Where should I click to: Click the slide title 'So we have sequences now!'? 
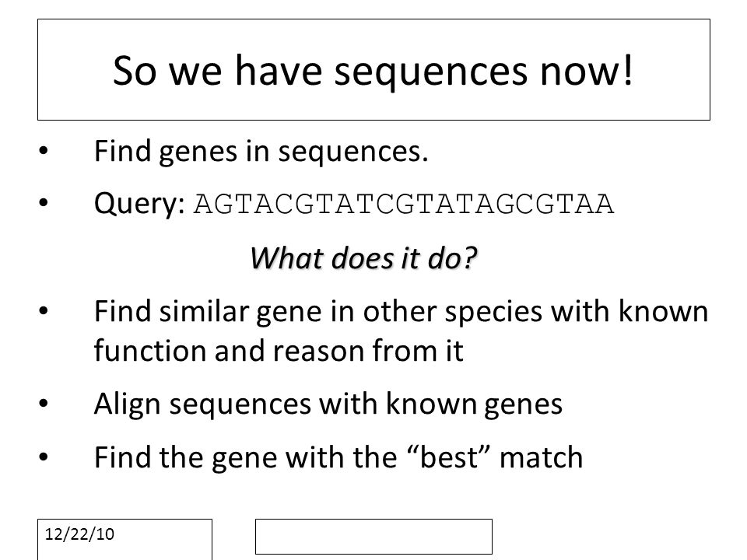pyautogui.click(x=373, y=71)
